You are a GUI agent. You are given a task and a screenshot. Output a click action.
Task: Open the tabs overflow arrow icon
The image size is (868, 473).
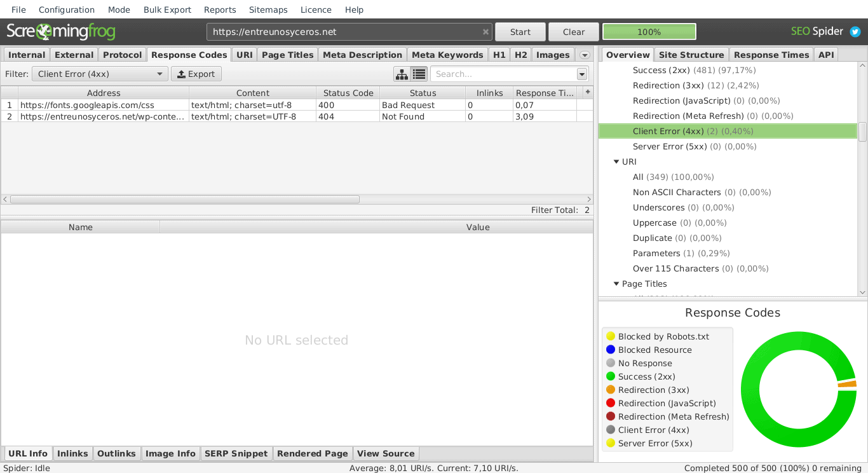[585, 55]
